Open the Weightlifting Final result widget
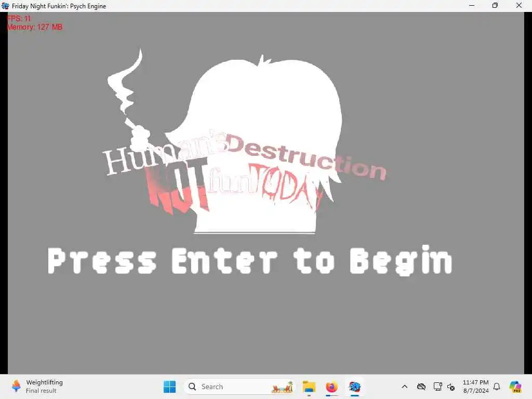 pyautogui.click(x=37, y=387)
